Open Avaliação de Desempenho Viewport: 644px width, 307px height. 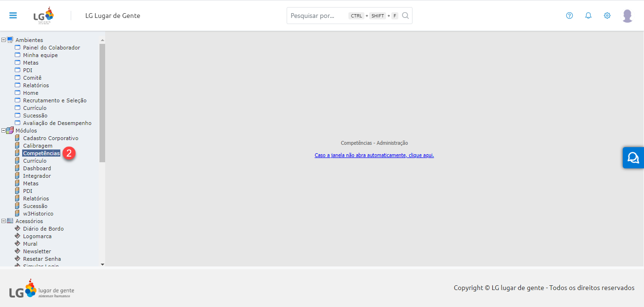[57, 123]
